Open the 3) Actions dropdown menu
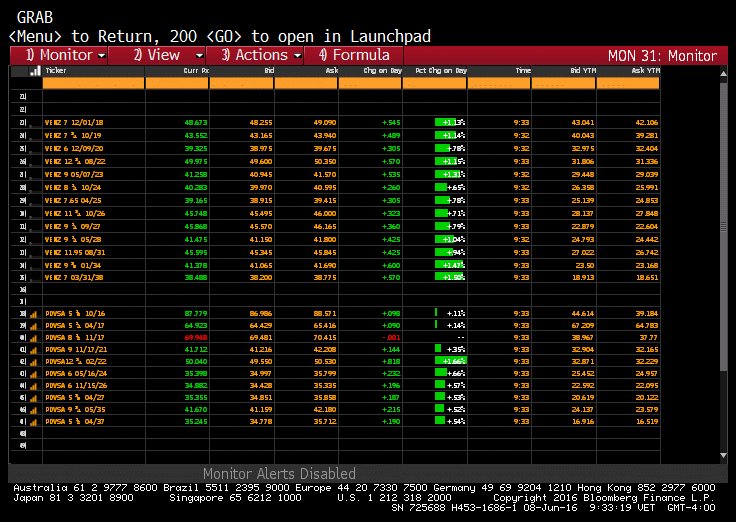This screenshot has height=522, width=736. coord(255,55)
